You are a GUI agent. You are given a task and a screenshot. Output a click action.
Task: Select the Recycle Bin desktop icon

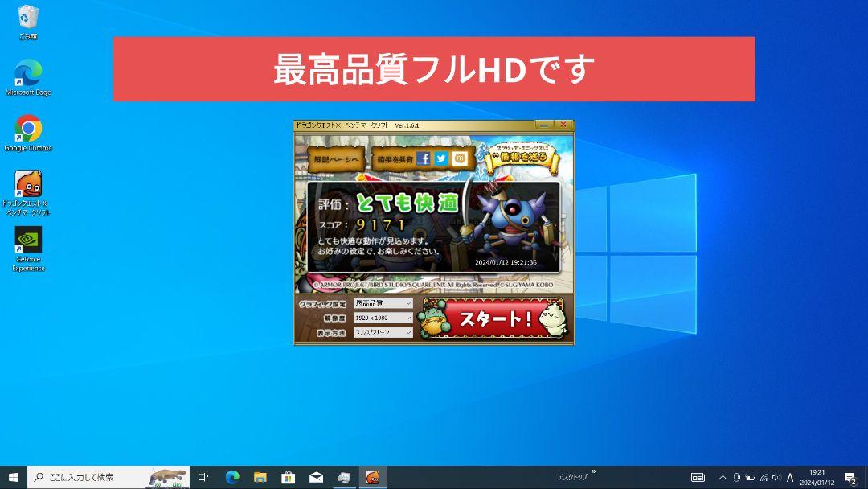(x=27, y=23)
